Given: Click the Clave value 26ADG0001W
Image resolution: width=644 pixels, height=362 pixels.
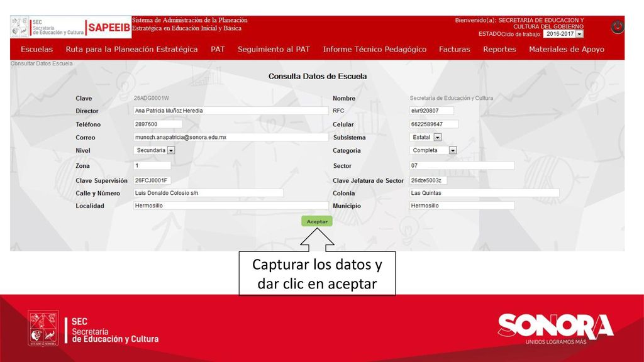Looking at the screenshot, I should 151,98.
